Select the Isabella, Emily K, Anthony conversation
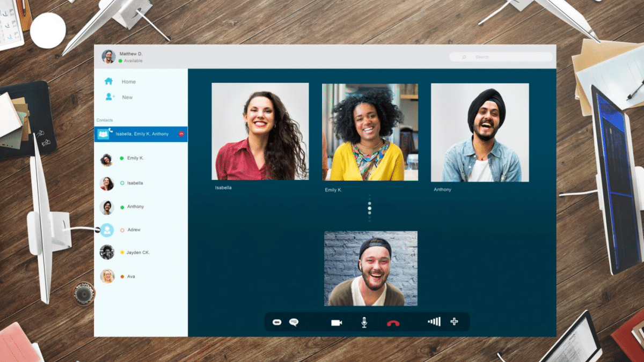 pyautogui.click(x=142, y=134)
